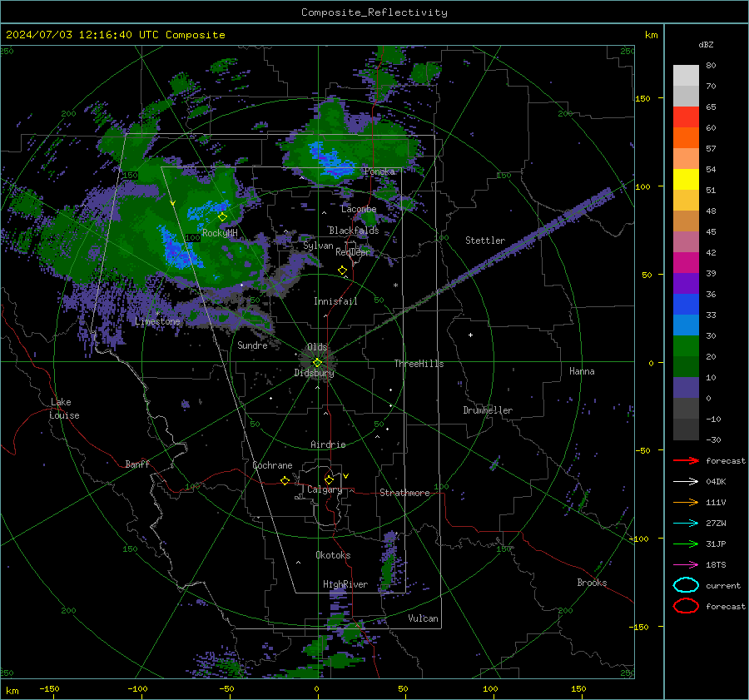Click the 80 value in the dBZ legend

click(711, 66)
